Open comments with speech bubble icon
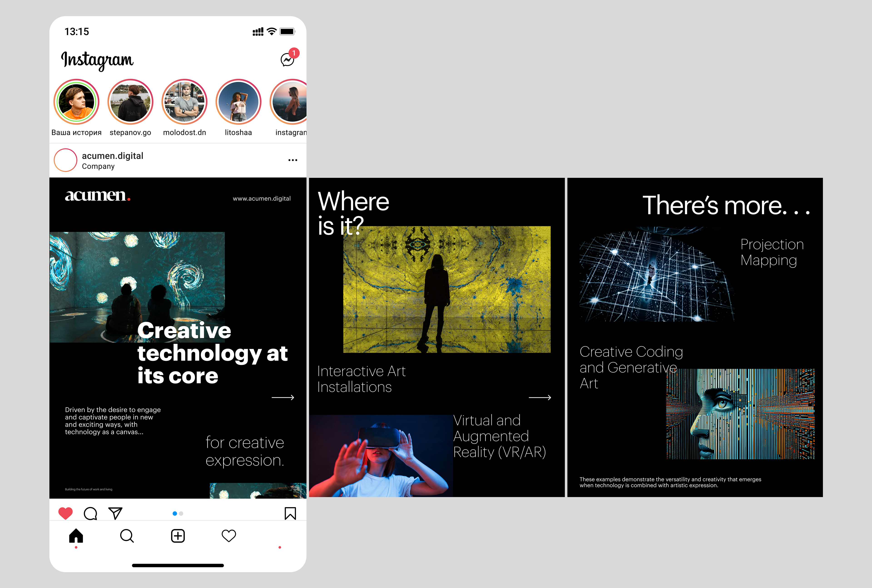This screenshot has height=588, width=872. tap(90, 513)
